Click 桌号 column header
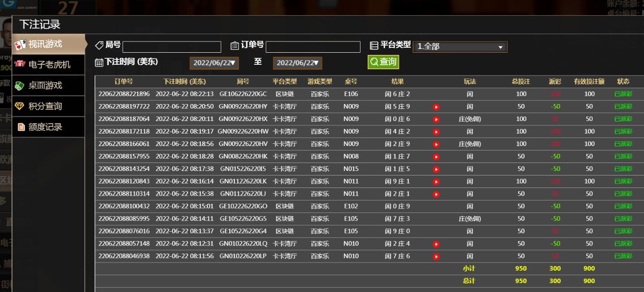Image resolution: width=644 pixels, height=292 pixels. click(x=351, y=82)
